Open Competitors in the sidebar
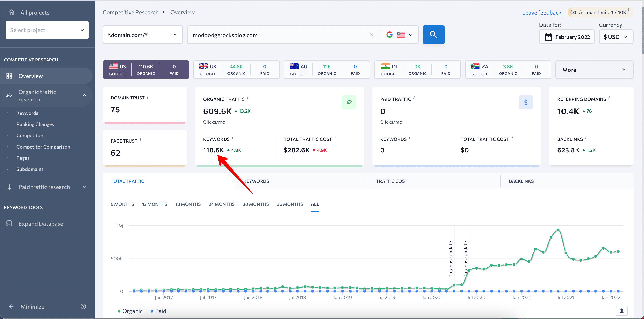 30,135
